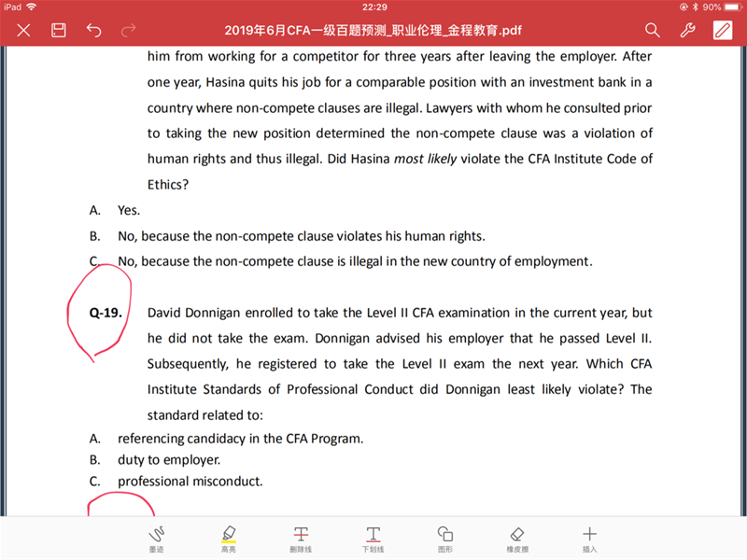This screenshot has width=747, height=560.
Task: Tap the Wi-Fi status icon
Action: (x=32, y=7)
